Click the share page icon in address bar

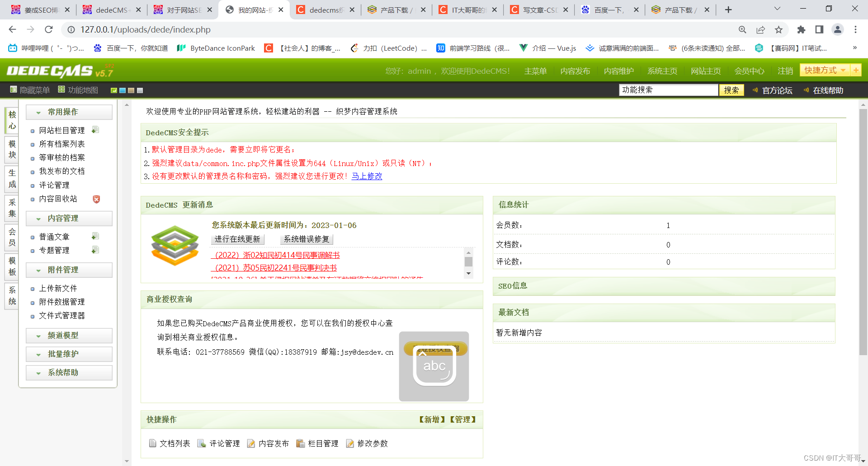pyautogui.click(x=760, y=29)
